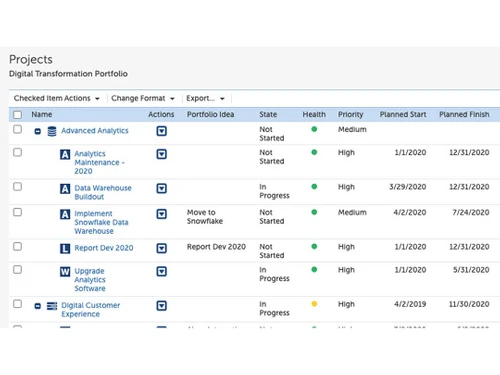The image size is (500, 375).
Task: Click yellow health dot for Digital Customer Experience
Action: [314, 304]
